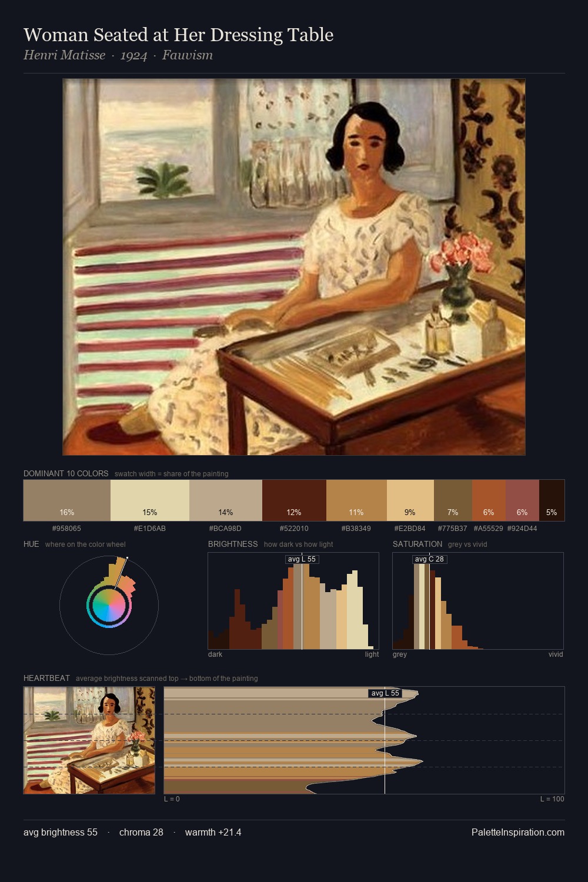Click the 'avg brightness 55' footer stat

61,832
